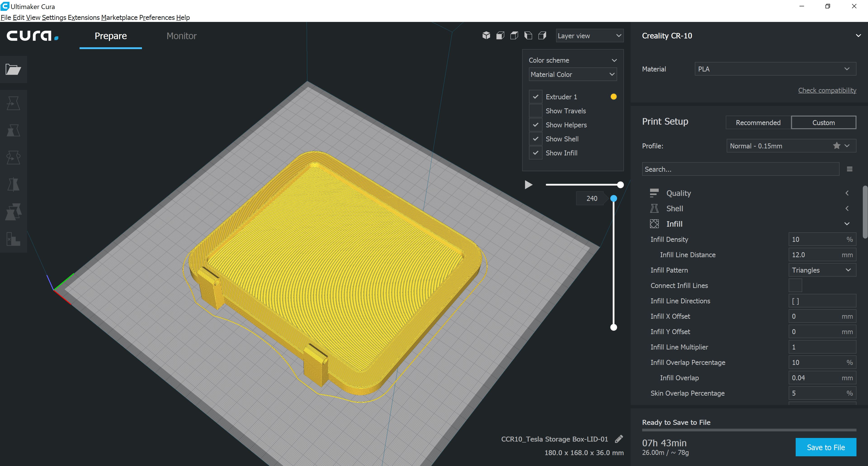Open the Check compatibility link
The image size is (868, 466).
[x=827, y=90]
